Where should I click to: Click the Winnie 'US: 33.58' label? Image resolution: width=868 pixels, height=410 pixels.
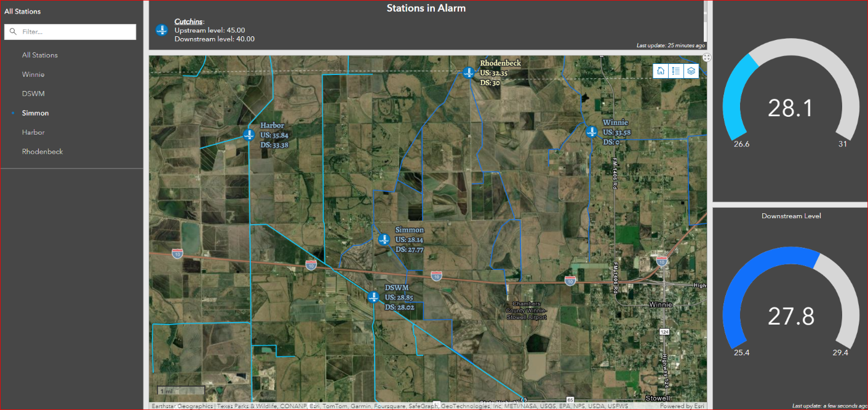pos(617,132)
